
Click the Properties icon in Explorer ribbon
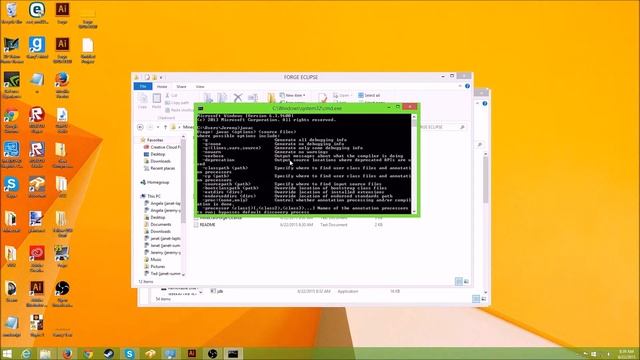[322, 98]
